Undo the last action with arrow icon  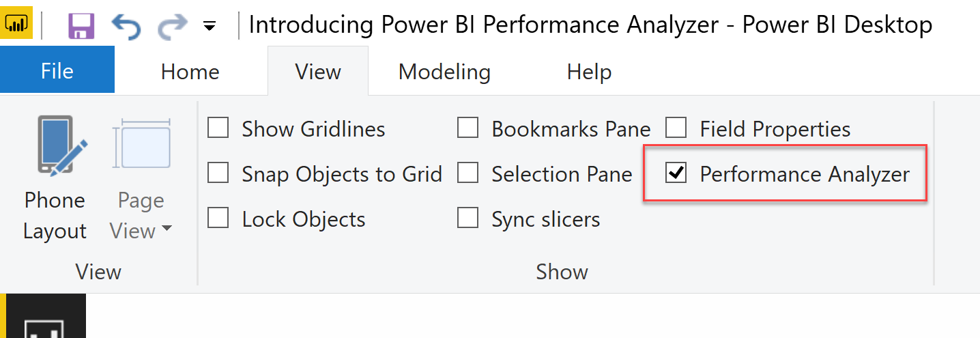(x=126, y=27)
